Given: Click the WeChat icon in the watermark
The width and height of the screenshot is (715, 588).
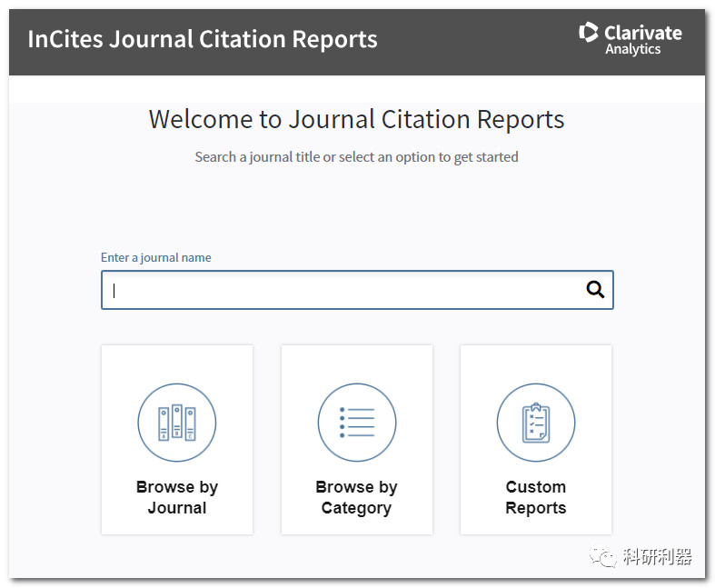Looking at the screenshot, I should pyautogui.click(x=601, y=556).
